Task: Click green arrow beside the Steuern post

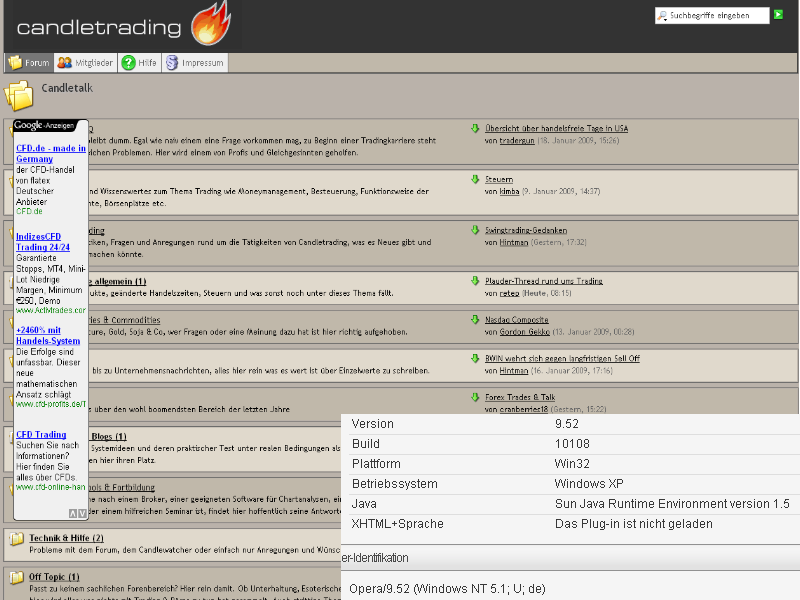Action: (x=476, y=179)
